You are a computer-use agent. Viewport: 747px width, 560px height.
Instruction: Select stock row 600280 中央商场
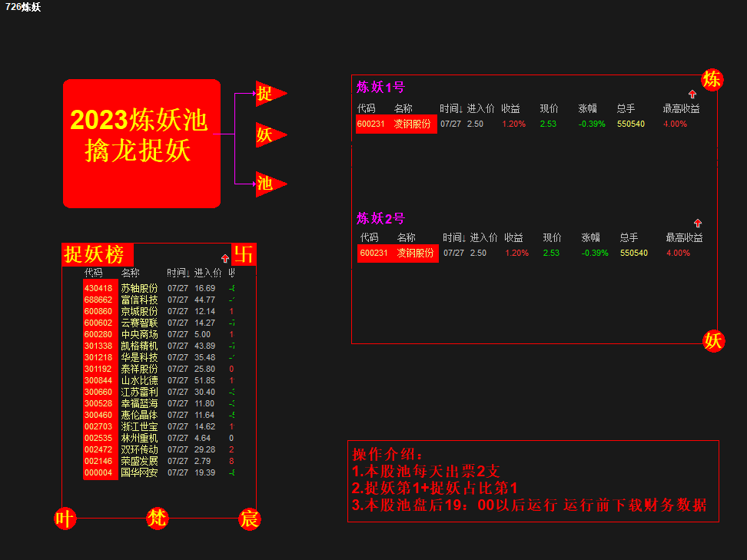tap(158, 334)
